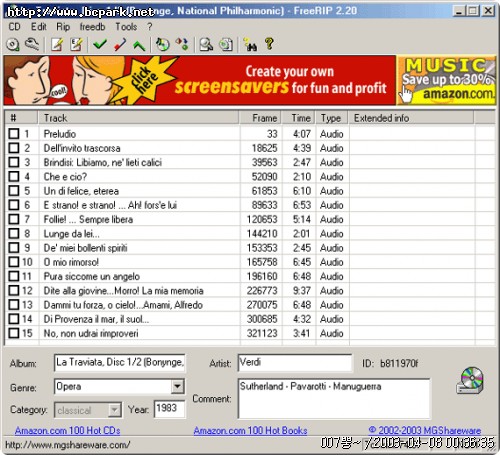Click the screensavers advertisement banner

tap(200, 80)
